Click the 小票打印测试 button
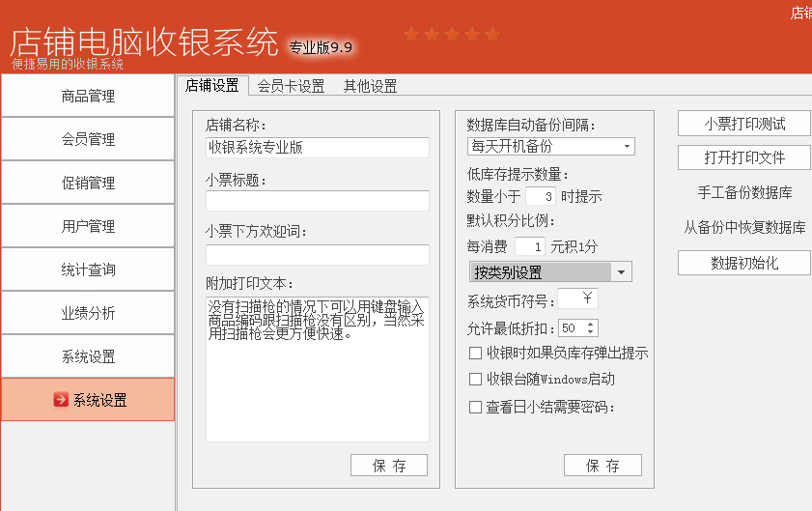The height and width of the screenshot is (511, 812). click(x=744, y=124)
